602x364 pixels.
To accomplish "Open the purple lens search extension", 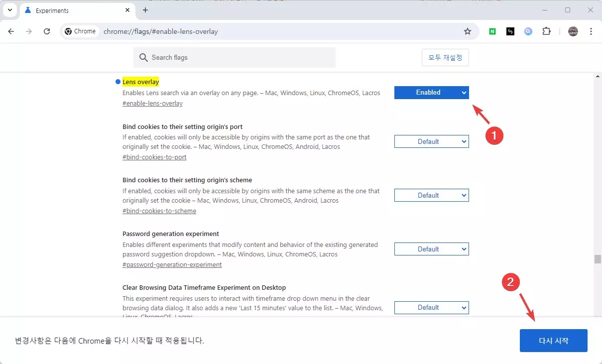I will tap(528, 31).
